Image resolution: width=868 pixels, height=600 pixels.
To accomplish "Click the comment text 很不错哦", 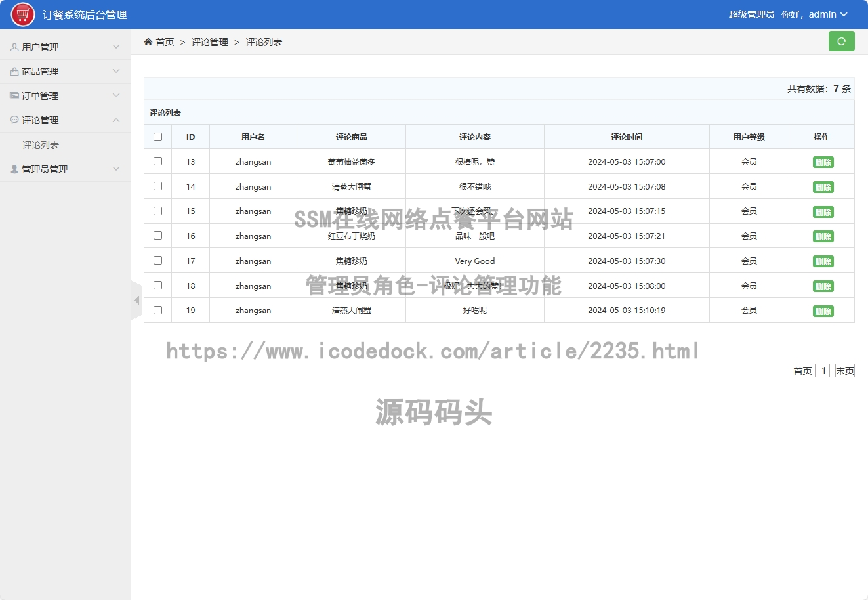I will click(475, 187).
